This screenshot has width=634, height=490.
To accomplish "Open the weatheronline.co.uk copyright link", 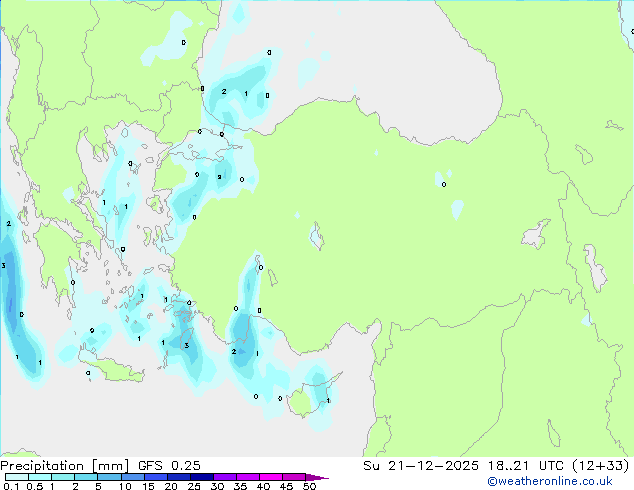I will [x=550, y=481].
